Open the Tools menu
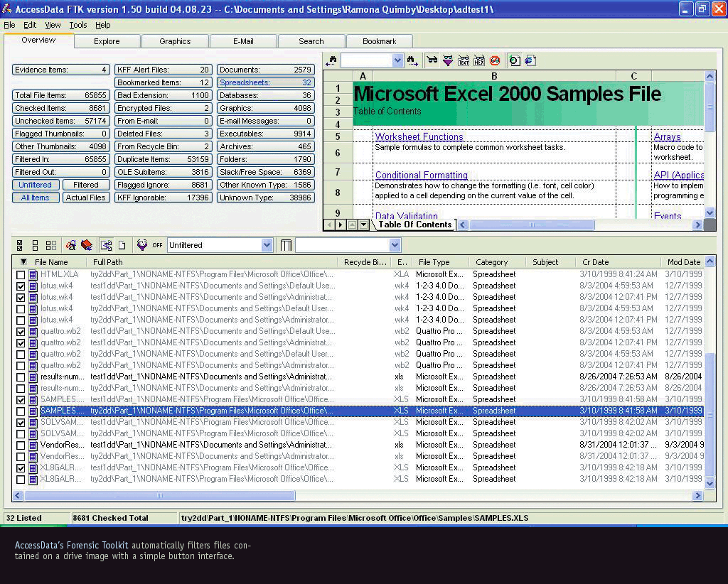This screenshot has width=728, height=584. tap(78, 25)
